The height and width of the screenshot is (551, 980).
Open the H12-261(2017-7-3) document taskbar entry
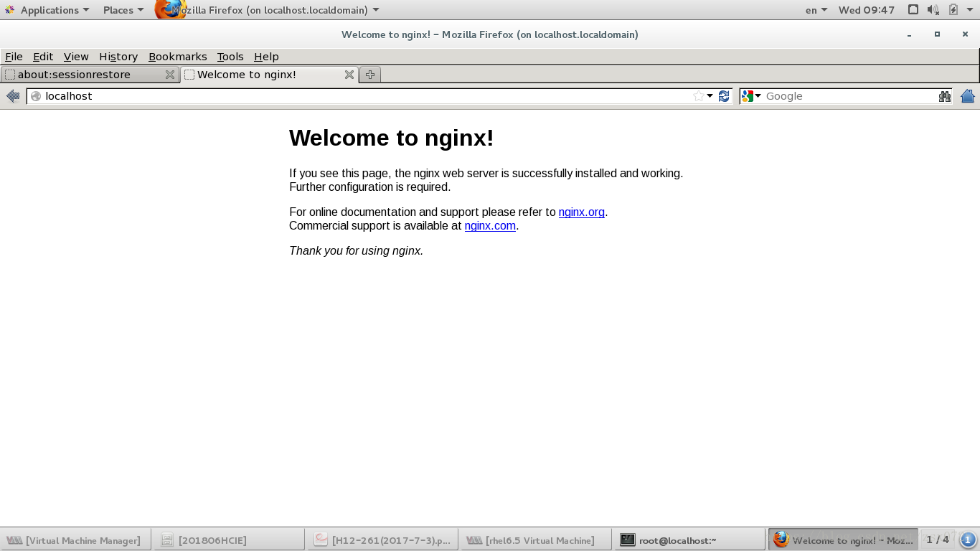[x=383, y=540]
